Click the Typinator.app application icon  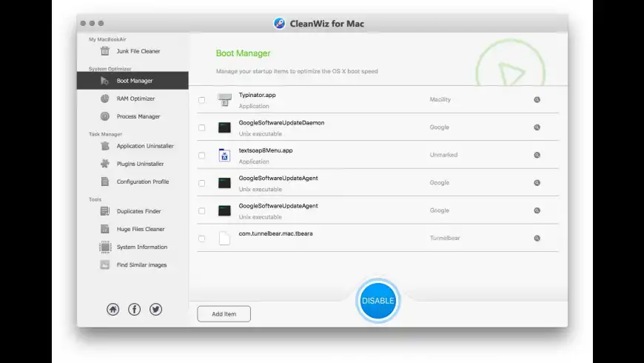(x=224, y=100)
